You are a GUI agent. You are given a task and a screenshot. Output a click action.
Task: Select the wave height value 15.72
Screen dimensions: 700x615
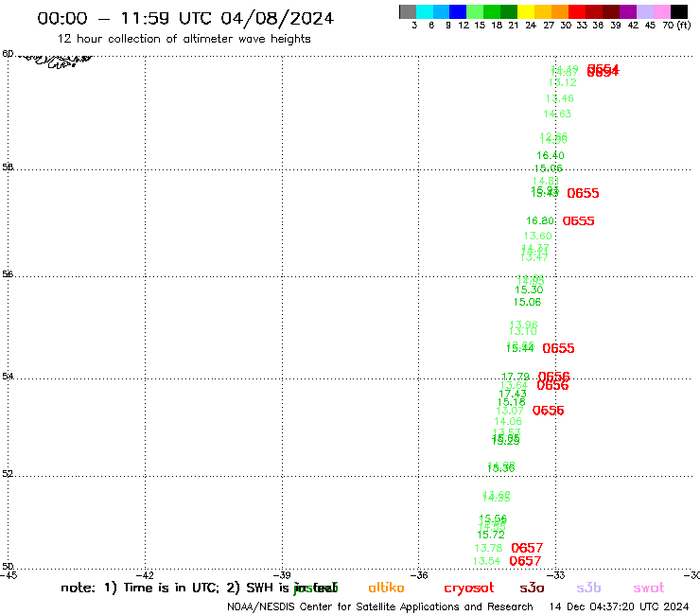491,535
